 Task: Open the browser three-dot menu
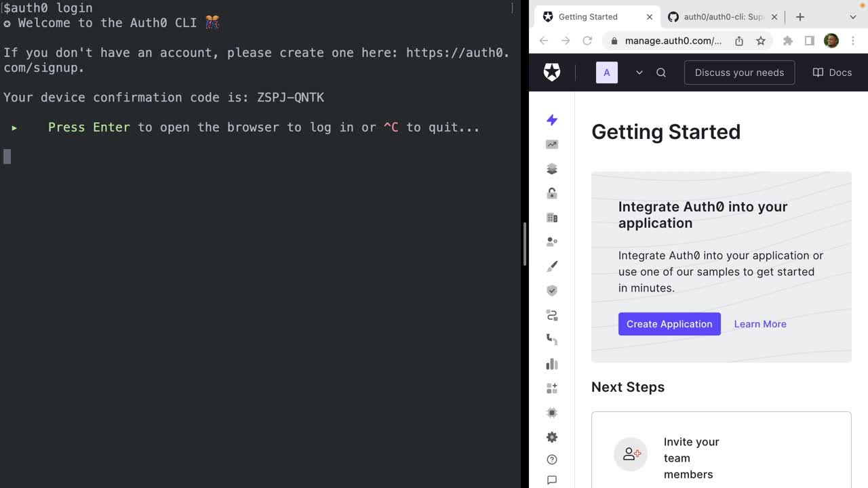click(853, 41)
